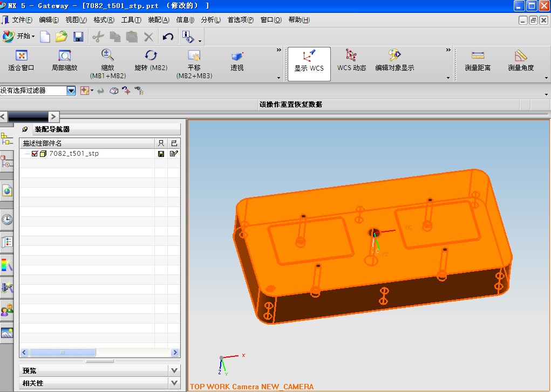Open the Edit (编辑) menu
The height and width of the screenshot is (392, 551).
[49, 20]
